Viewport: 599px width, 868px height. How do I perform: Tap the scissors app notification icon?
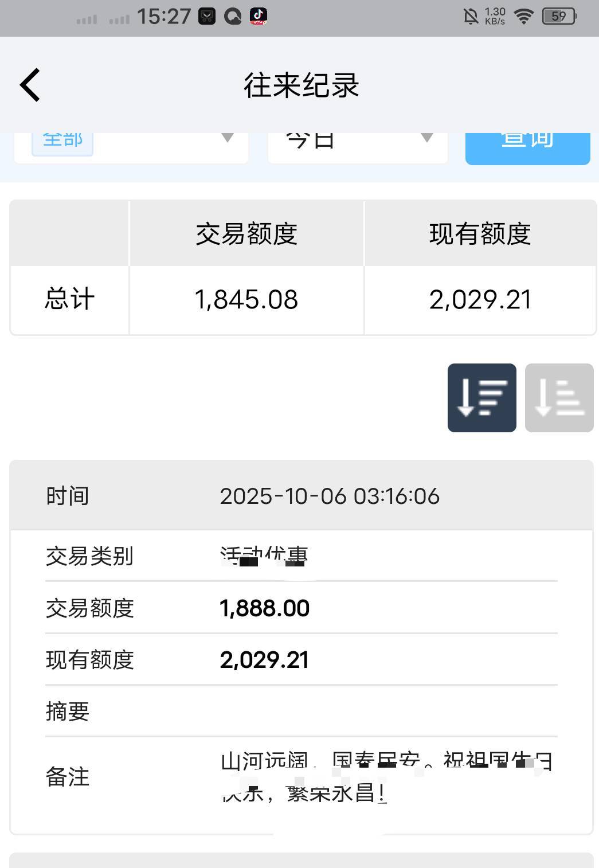207,16
